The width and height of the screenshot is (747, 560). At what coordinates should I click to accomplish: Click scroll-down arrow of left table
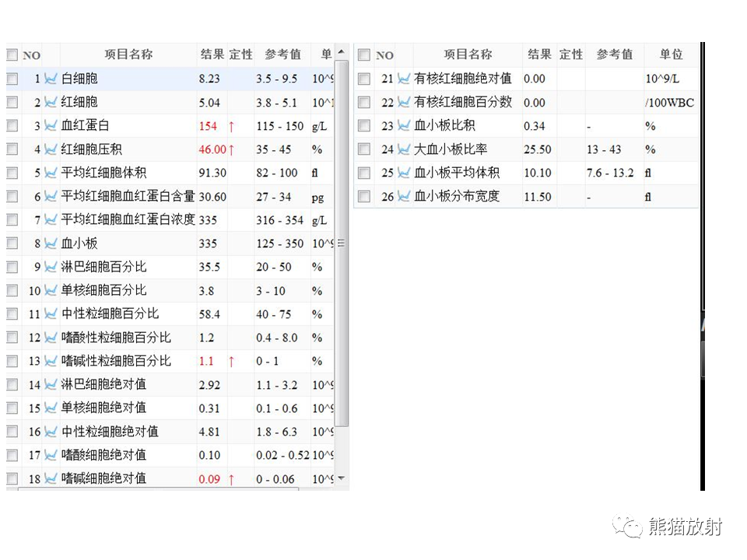[x=341, y=478]
